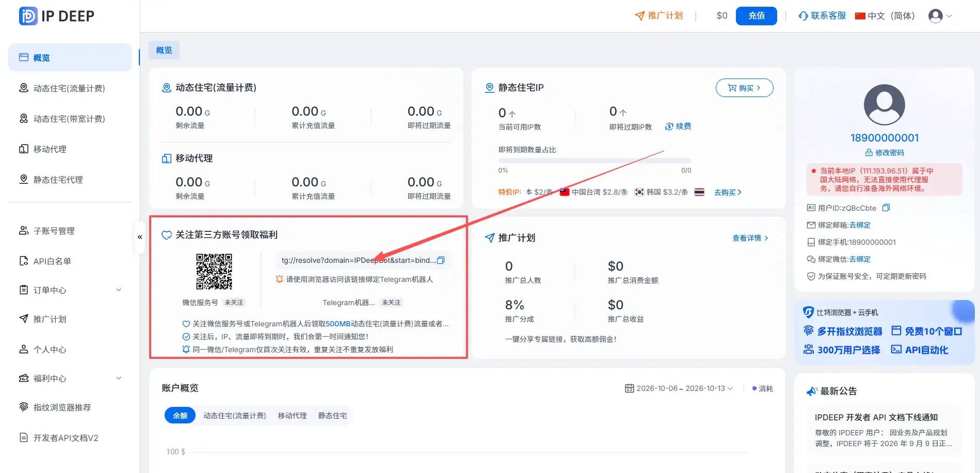
Task: Select the 余额 tab
Action: 180,416
